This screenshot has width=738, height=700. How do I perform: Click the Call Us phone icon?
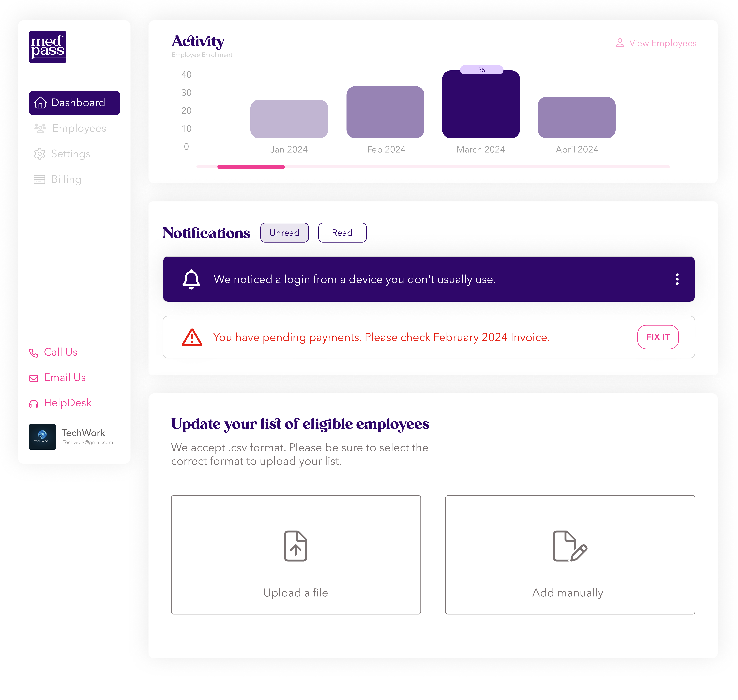click(34, 353)
